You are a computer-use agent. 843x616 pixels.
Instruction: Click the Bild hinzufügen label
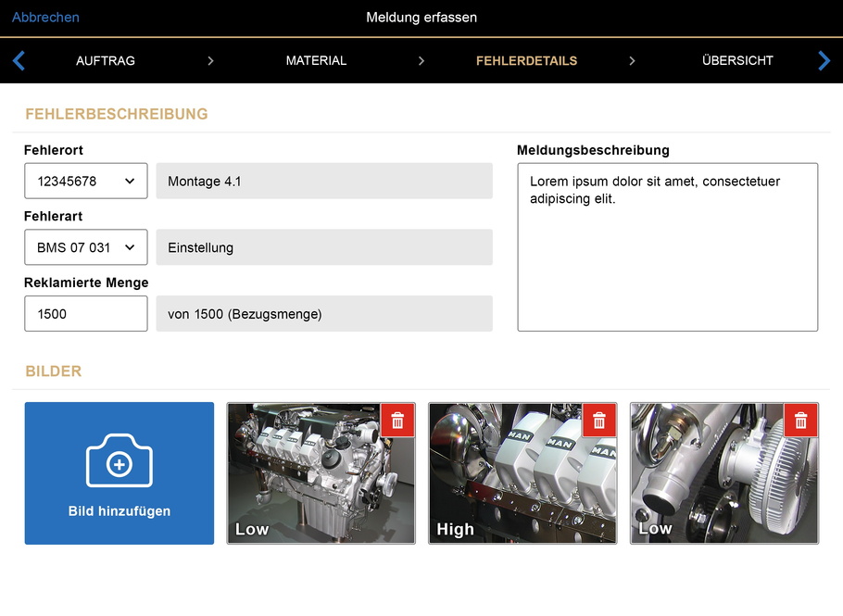[120, 510]
